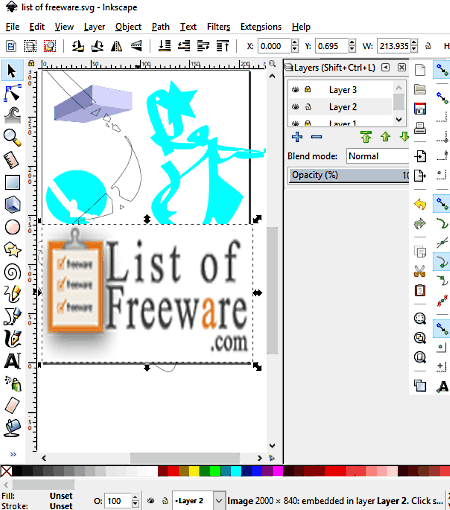
Task: Toggle current layer lock in status bar
Action: pyautogui.click(x=165, y=501)
